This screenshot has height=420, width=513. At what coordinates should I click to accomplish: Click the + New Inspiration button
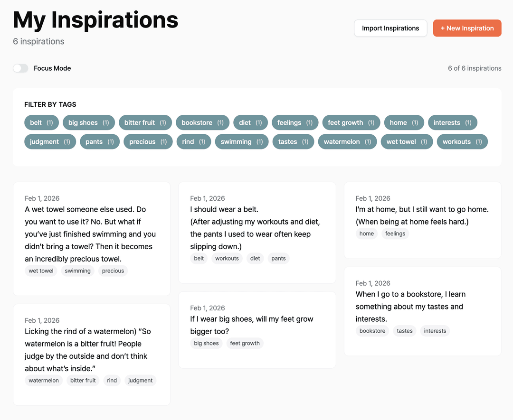[467, 28]
